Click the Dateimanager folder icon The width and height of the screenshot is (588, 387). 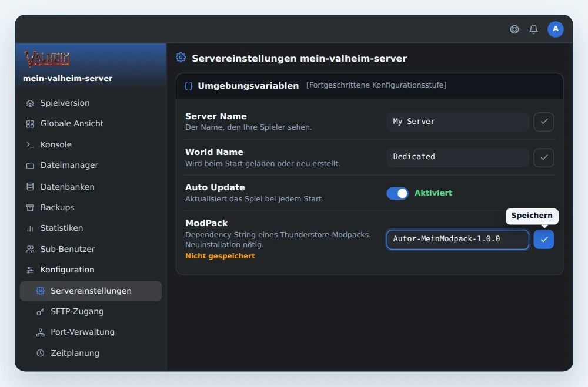pyautogui.click(x=30, y=166)
